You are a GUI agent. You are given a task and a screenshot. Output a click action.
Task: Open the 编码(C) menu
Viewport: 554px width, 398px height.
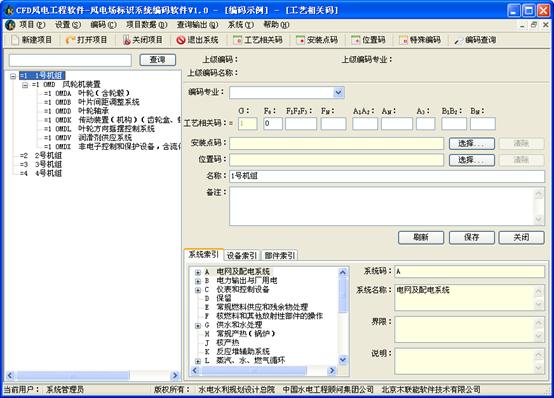pyautogui.click(x=103, y=25)
